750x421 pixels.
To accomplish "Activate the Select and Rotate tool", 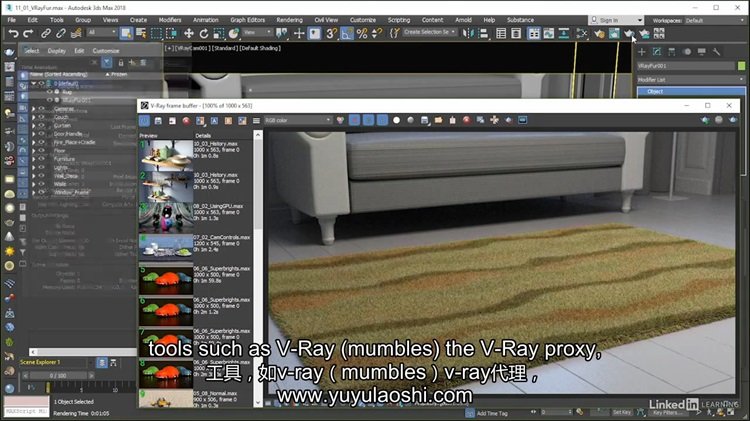I will tap(204, 33).
